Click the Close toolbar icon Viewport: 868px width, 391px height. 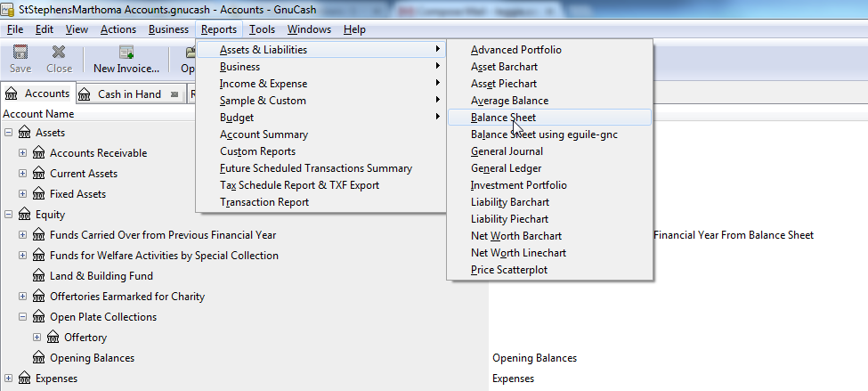coord(59,52)
